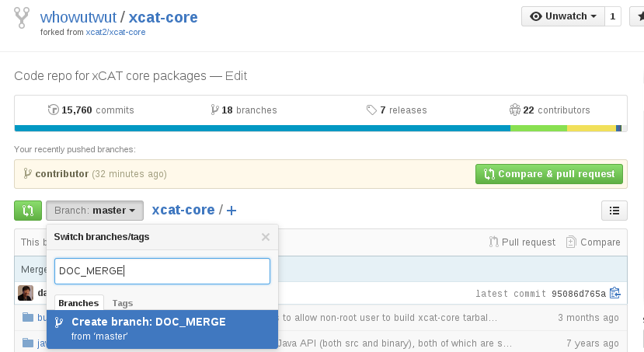Click the plus icon to create new file
Screen dimensions: 644x352
pos(231,211)
